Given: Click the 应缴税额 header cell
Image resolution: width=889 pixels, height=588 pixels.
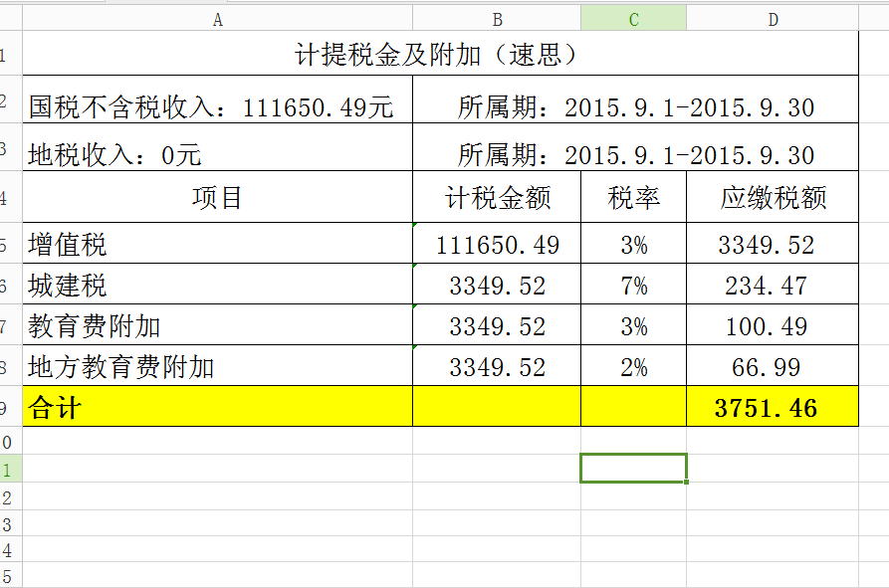Looking at the screenshot, I should (773, 198).
